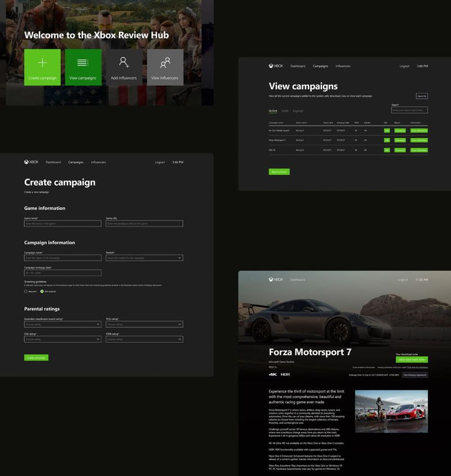Click View information for Forza Motorsport 7 campaign
The height and width of the screenshot is (476, 451).
click(419, 140)
